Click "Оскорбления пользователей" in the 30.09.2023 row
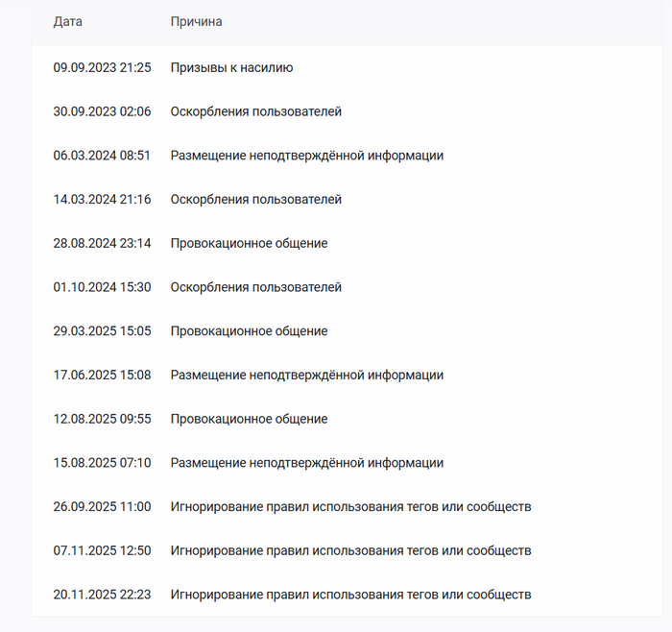 [255, 111]
